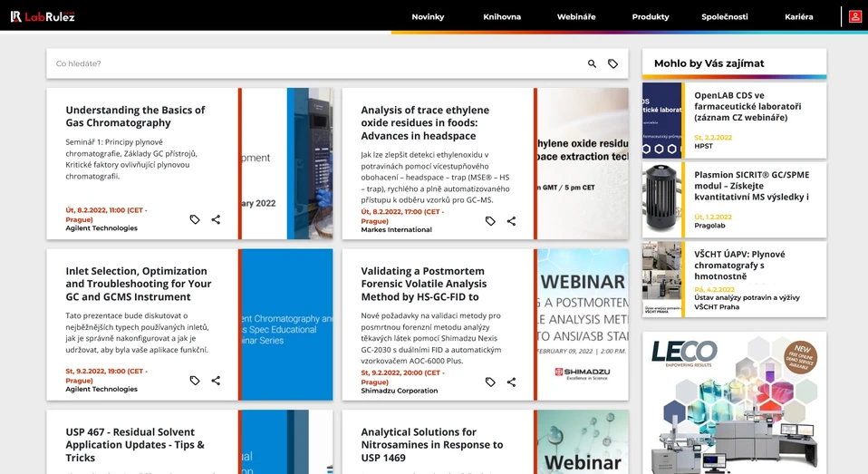
Task: Click 'Shimadzu Corporation' company name
Action: tap(400, 391)
